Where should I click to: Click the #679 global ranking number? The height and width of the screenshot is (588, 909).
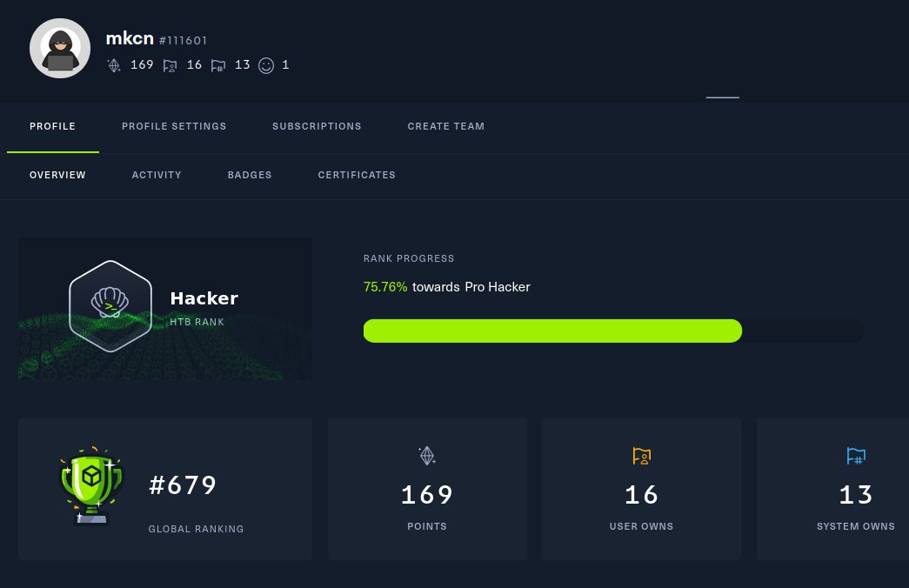pyautogui.click(x=183, y=485)
